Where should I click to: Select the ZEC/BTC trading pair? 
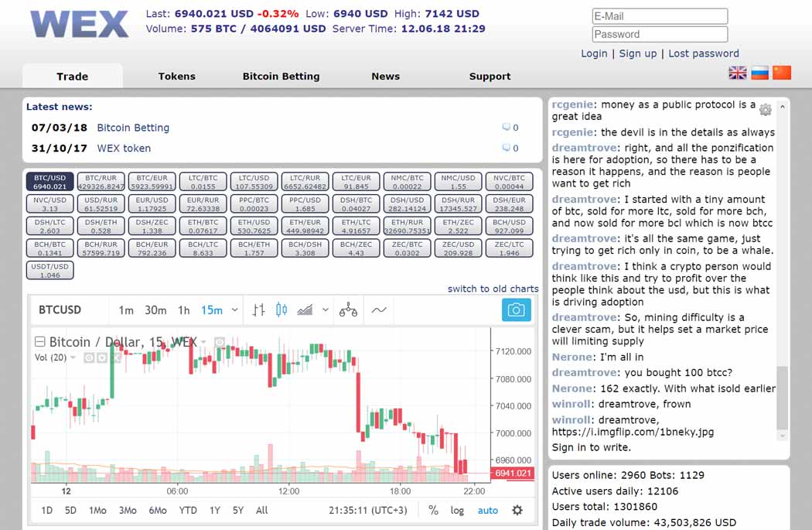coord(407,248)
